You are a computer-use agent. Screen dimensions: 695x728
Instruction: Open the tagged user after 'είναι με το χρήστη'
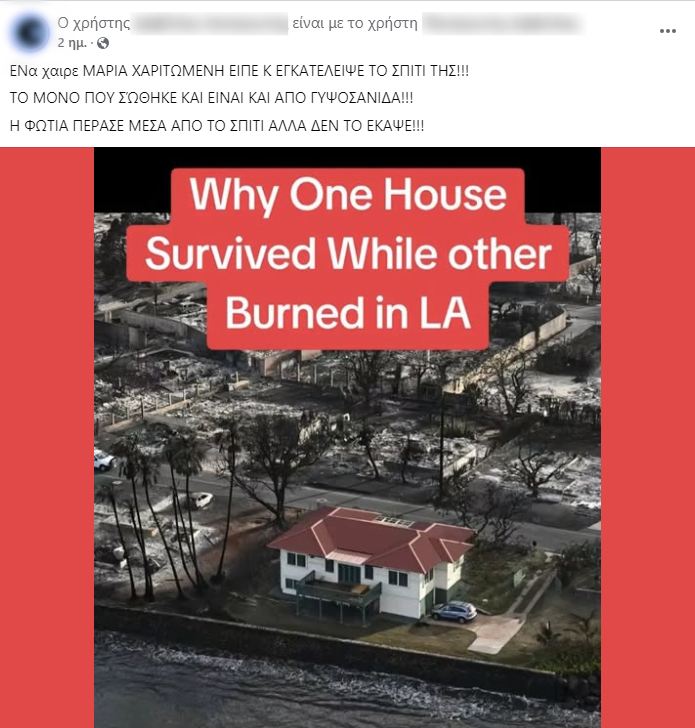pos(504,24)
